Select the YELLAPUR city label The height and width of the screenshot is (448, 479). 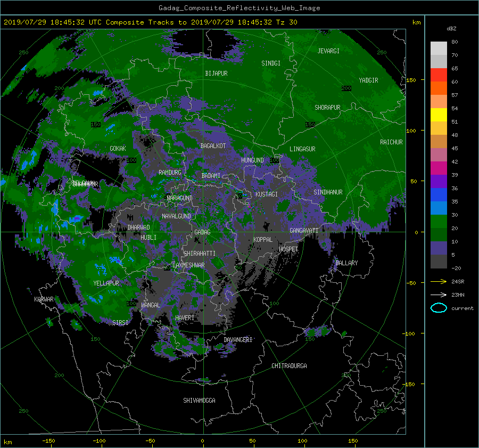(106, 283)
